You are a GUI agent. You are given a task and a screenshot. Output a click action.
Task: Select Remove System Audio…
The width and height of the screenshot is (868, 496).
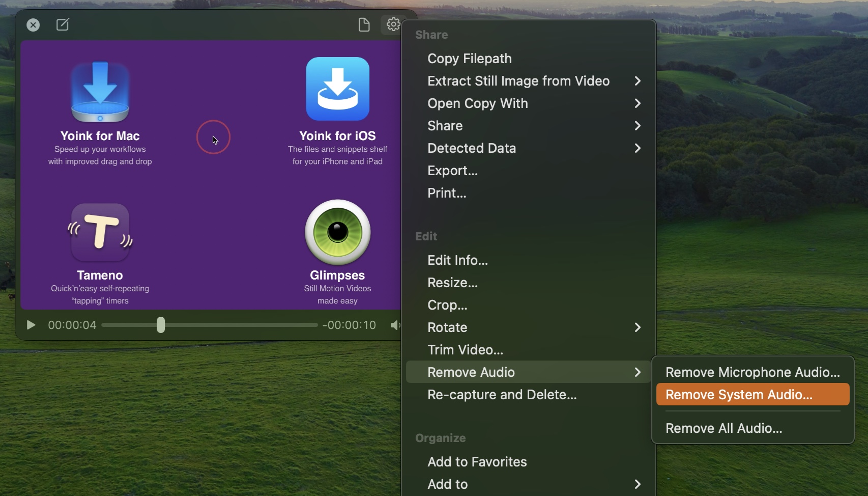tap(753, 395)
